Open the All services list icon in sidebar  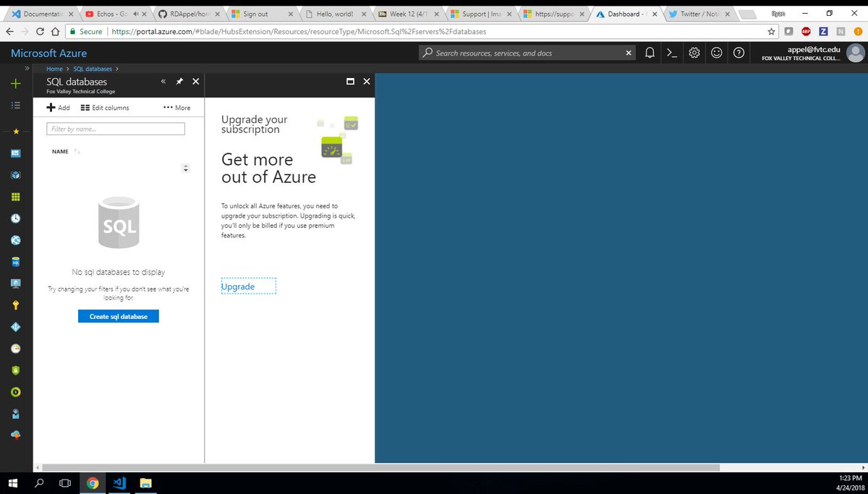tap(16, 106)
